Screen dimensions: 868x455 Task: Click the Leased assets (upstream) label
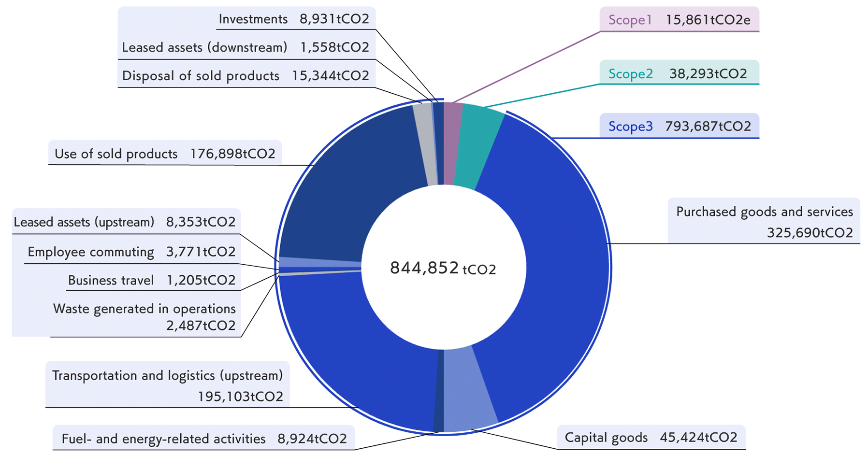(x=125, y=222)
